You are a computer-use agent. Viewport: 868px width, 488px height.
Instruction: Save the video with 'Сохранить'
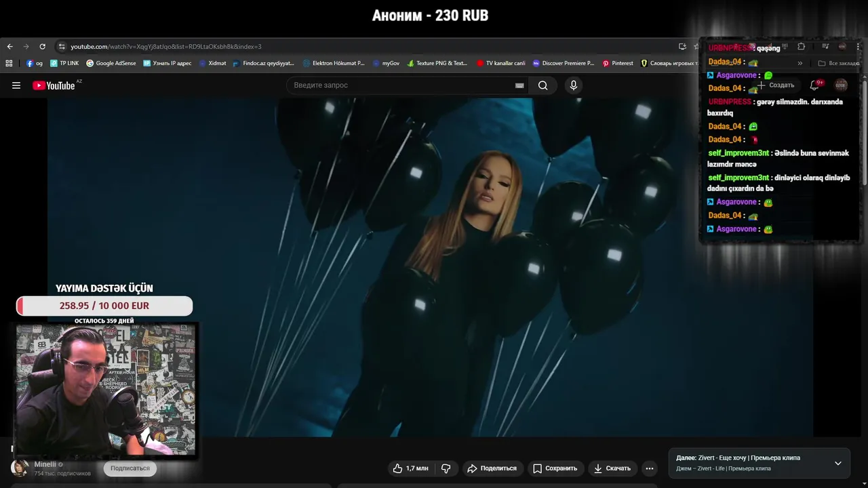tap(555, 468)
